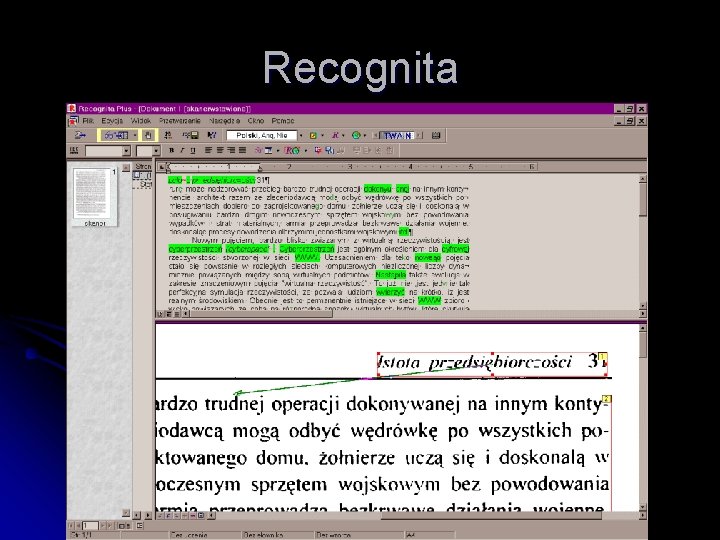The width and height of the screenshot is (720, 540).
Task: Center align text
Action: pos(220,150)
